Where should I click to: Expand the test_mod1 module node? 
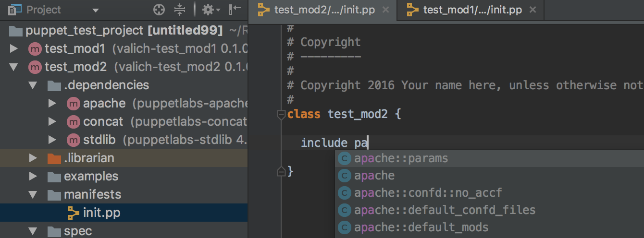click(x=13, y=49)
